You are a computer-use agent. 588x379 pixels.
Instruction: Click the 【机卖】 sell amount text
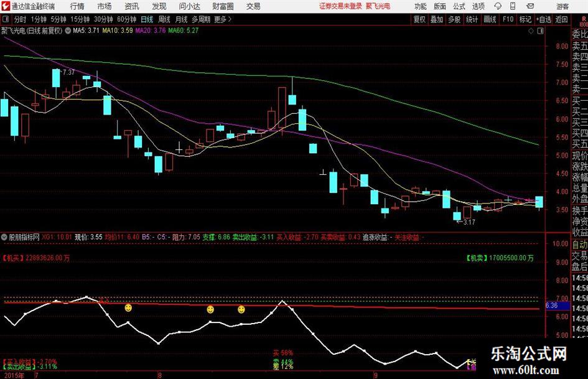pyautogui.click(x=500, y=258)
